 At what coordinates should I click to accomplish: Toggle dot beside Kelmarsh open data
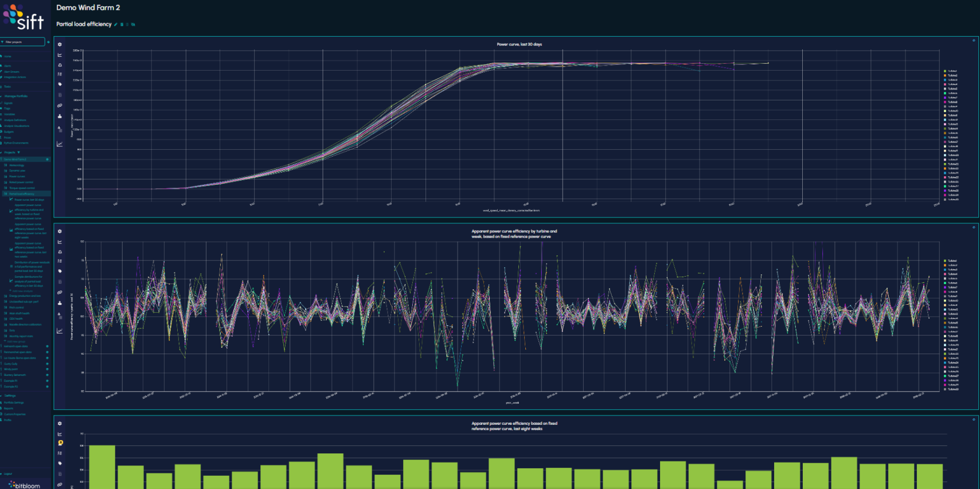click(47, 346)
